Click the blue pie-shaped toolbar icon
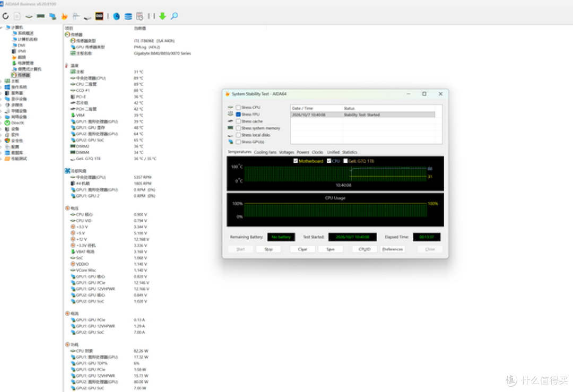The width and height of the screenshot is (573, 392). point(116,16)
